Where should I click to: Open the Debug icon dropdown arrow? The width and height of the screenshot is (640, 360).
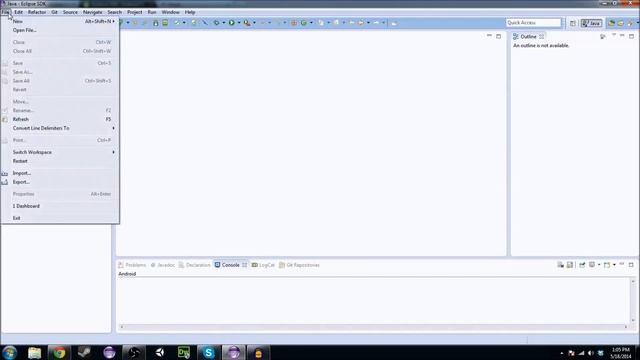pos(224,23)
